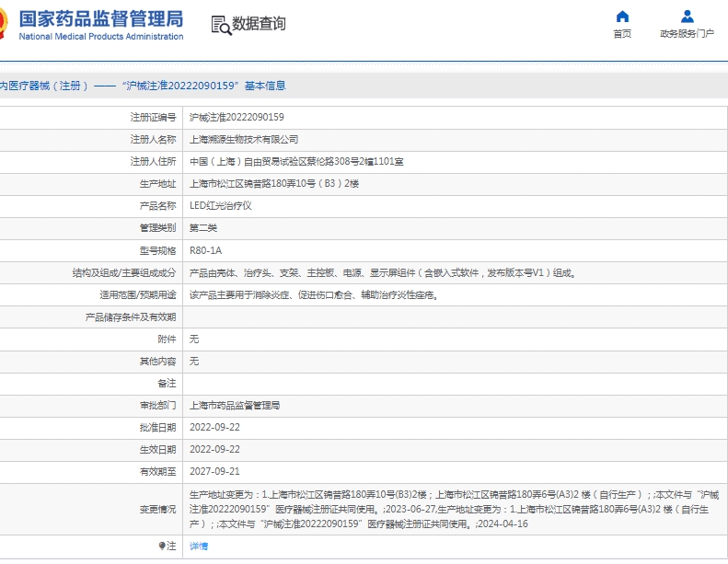Open the 详情 link
Viewport: 728px width, 564px height.
pos(199,546)
